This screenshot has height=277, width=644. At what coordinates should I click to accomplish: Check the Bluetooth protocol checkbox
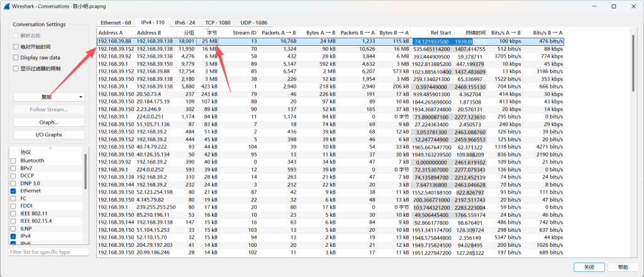13,161
